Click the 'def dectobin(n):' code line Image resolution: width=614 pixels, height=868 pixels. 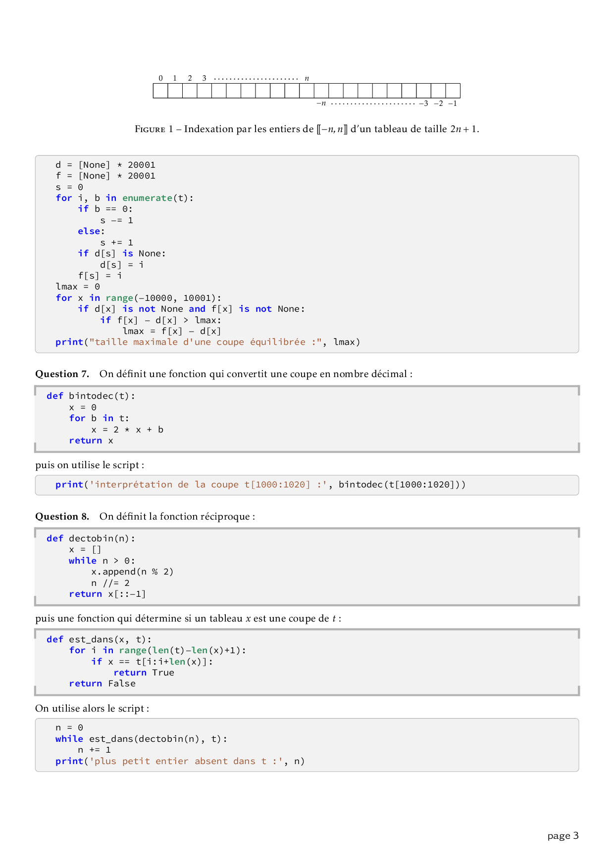coord(91,538)
